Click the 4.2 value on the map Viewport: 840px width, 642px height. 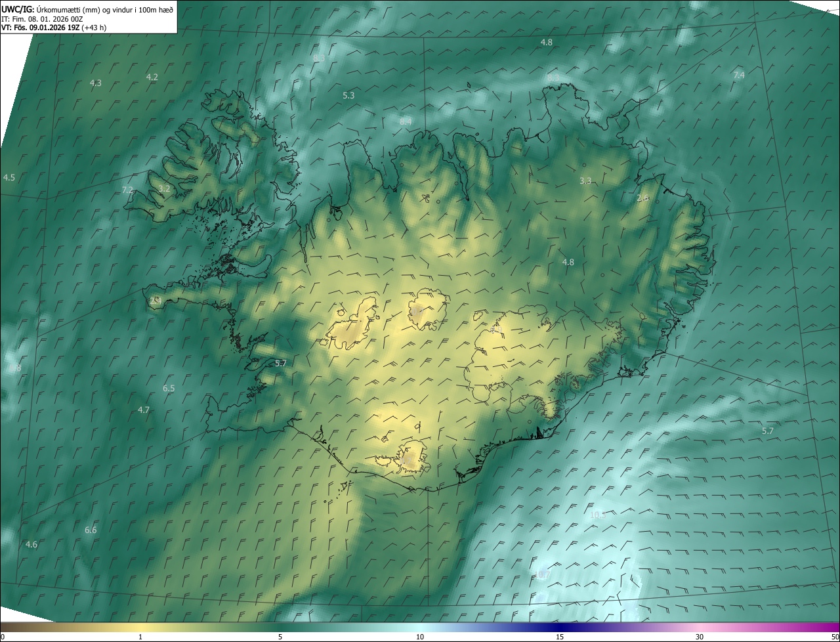pyautogui.click(x=152, y=77)
